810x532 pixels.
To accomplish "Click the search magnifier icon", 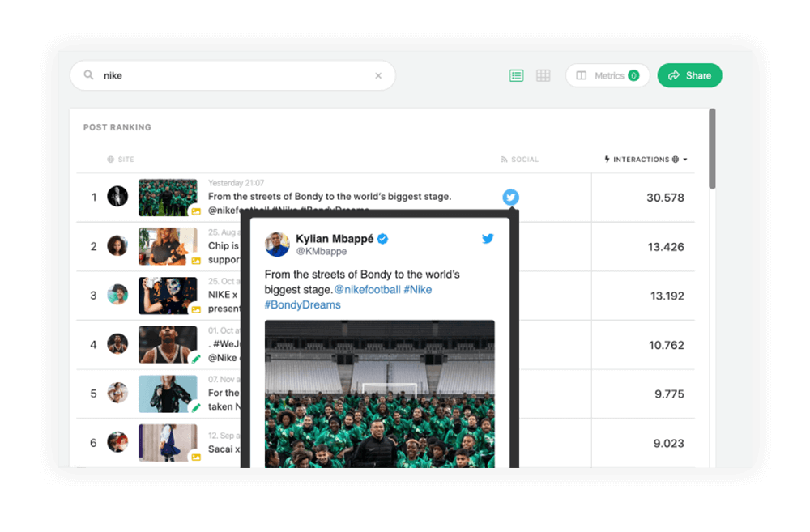I will tap(89, 74).
